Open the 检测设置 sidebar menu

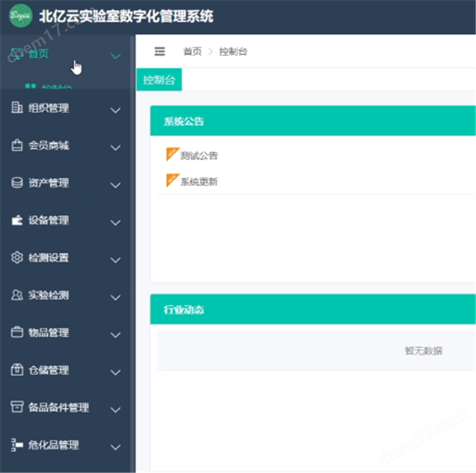pos(65,258)
